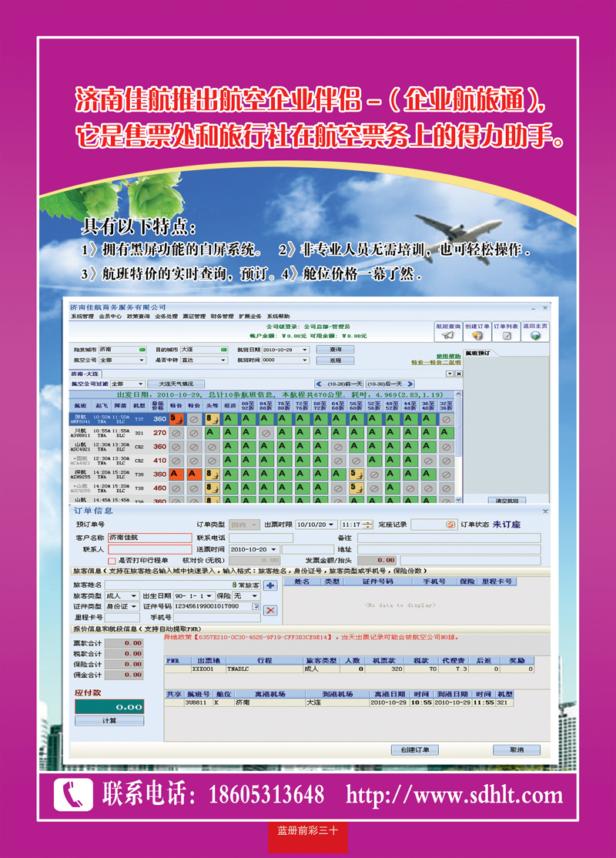The height and width of the screenshot is (858, 616).
Task: Open the 出票时限 10/10/20 date dropdown
Action: coord(332,525)
